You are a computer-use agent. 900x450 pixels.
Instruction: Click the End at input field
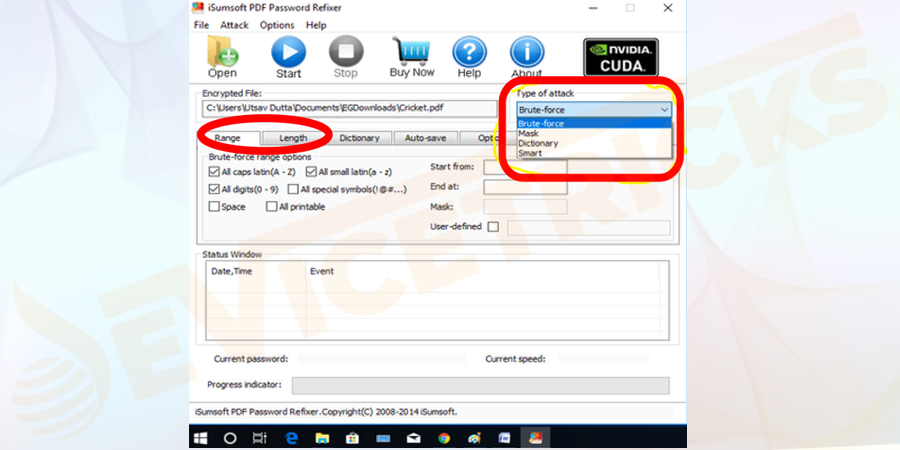click(525, 187)
